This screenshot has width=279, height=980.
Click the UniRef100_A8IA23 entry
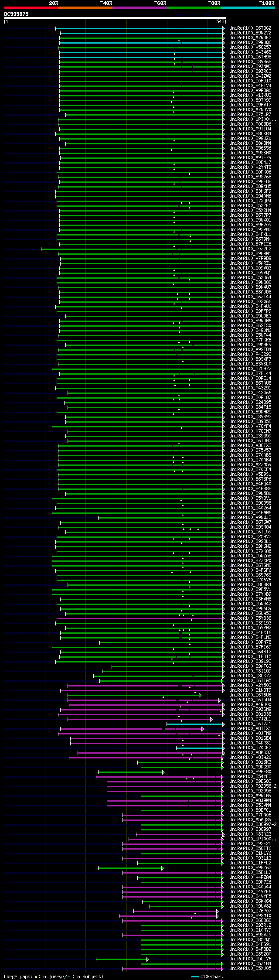pyautogui.click(x=250, y=834)
